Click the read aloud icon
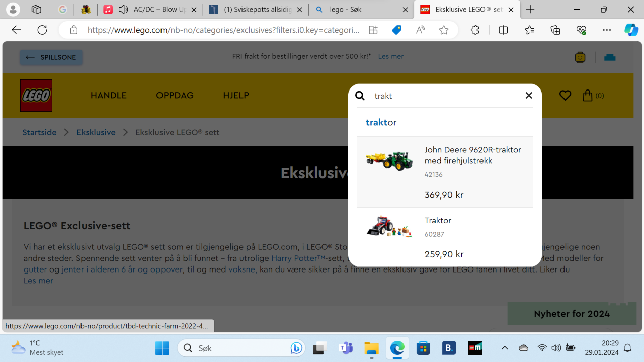Image resolution: width=644 pixels, height=362 pixels. (420, 30)
